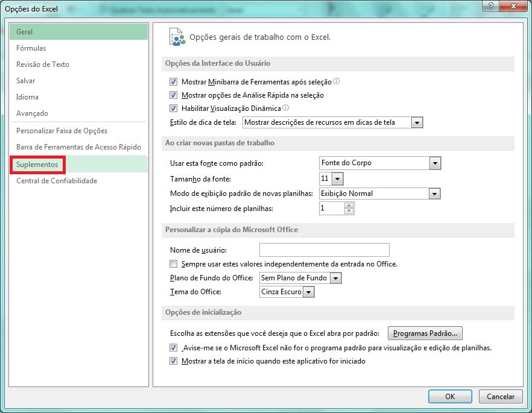Enable Sempre usar estes valores independentemente da entrada

(x=173, y=263)
